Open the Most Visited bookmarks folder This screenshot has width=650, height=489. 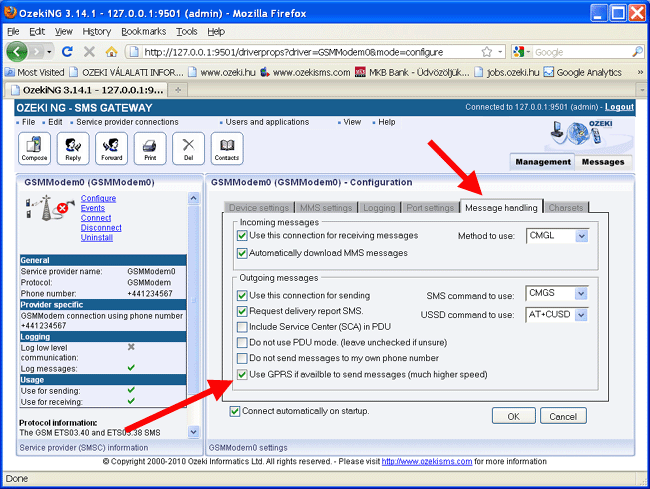pyautogui.click(x=35, y=73)
